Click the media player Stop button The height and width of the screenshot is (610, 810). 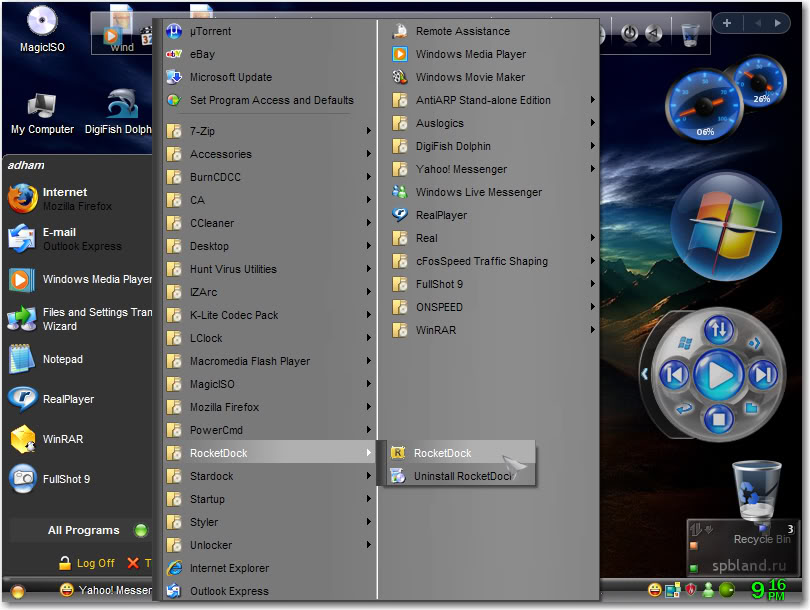click(719, 419)
